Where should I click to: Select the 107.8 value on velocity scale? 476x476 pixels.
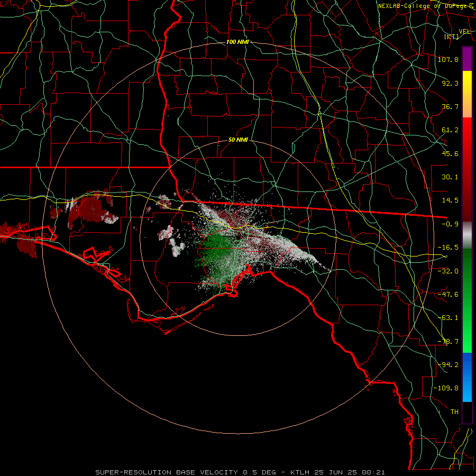point(448,59)
